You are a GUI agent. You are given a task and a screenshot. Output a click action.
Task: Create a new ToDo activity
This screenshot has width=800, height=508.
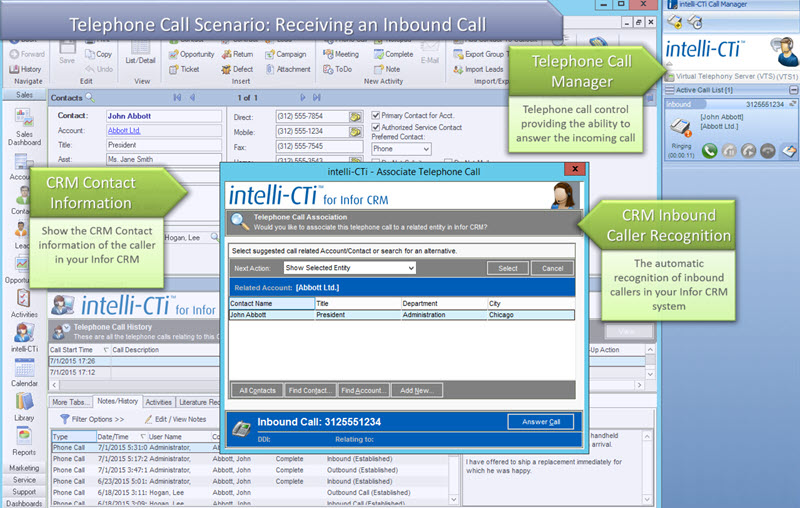pyautogui.click(x=338, y=69)
